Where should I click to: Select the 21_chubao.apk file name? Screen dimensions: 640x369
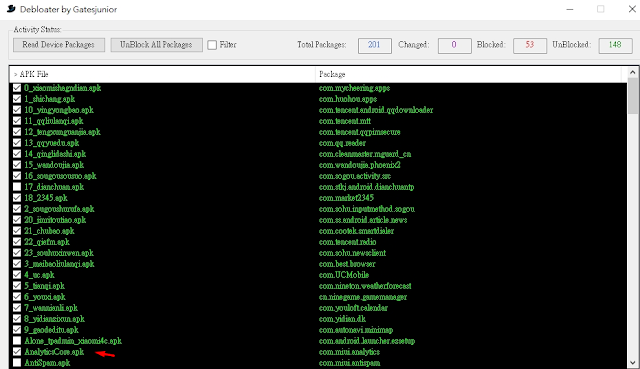click(49, 231)
